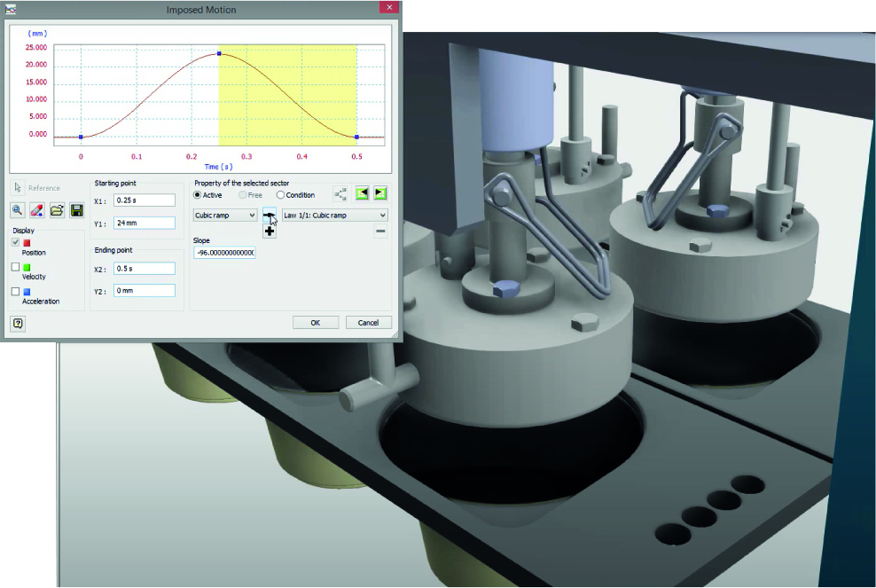This screenshot has width=876, height=588.
Task: Select the Active radio button
Action: point(198,195)
